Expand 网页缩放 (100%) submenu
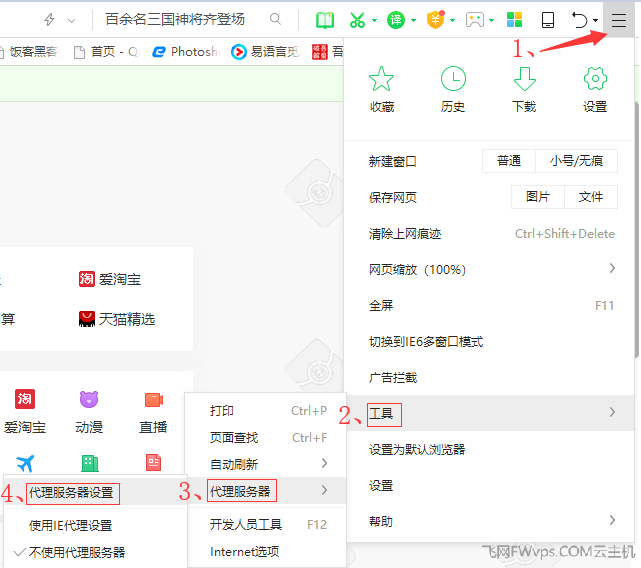This screenshot has height=568, width=641. point(490,269)
